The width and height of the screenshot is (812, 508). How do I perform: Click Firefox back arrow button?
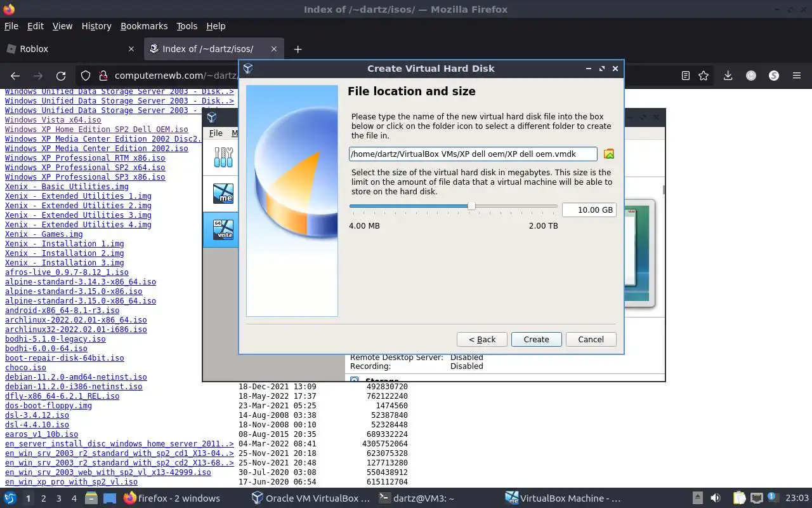16,76
